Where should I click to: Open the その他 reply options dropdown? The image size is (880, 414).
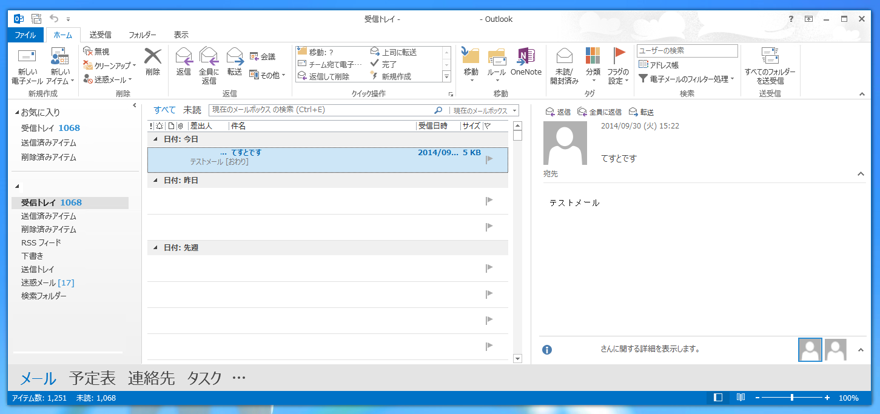pyautogui.click(x=267, y=75)
